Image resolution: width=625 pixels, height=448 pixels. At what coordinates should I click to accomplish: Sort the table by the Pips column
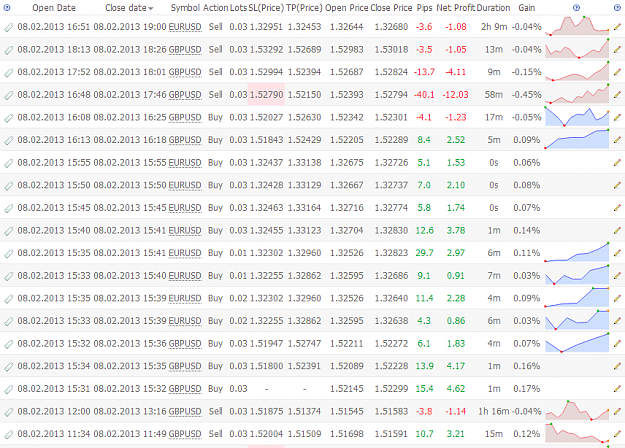pyautogui.click(x=425, y=8)
